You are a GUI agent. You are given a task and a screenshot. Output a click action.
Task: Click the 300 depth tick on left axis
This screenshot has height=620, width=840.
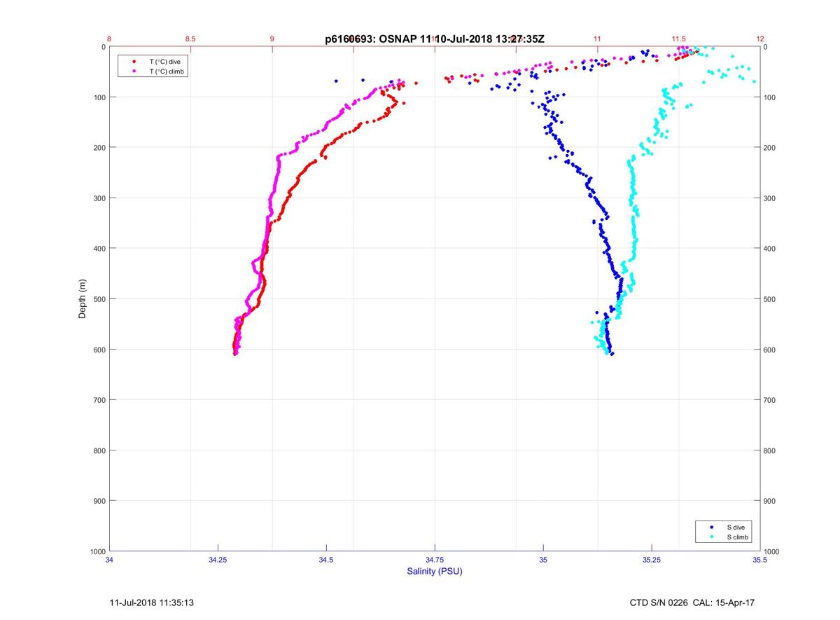tap(99, 198)
